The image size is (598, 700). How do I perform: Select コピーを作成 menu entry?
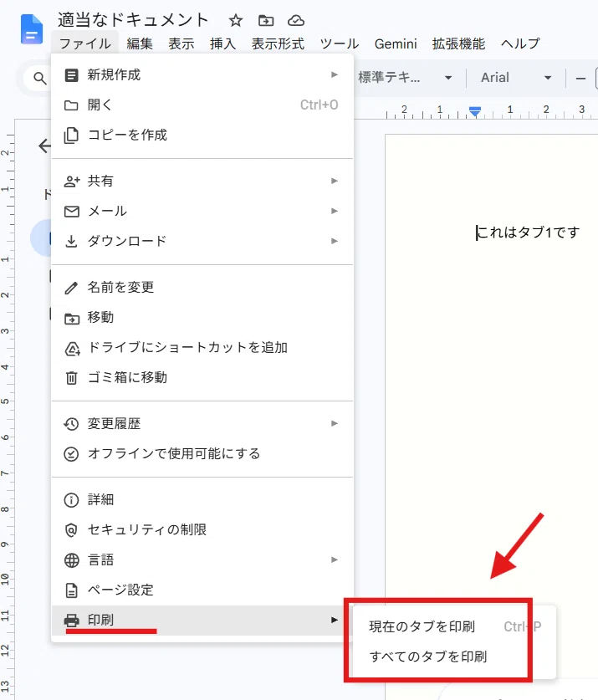point(202,135)
